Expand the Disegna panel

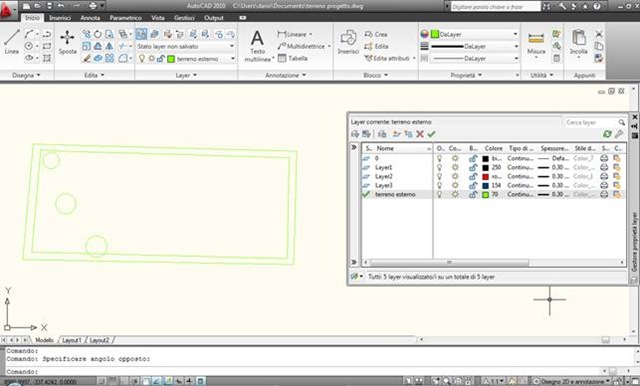point(27,75)
